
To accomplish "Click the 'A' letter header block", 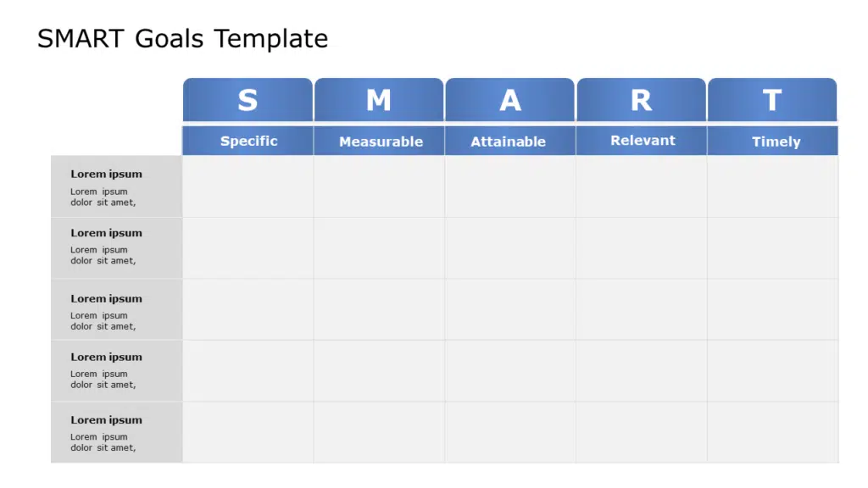I will 509,100.
